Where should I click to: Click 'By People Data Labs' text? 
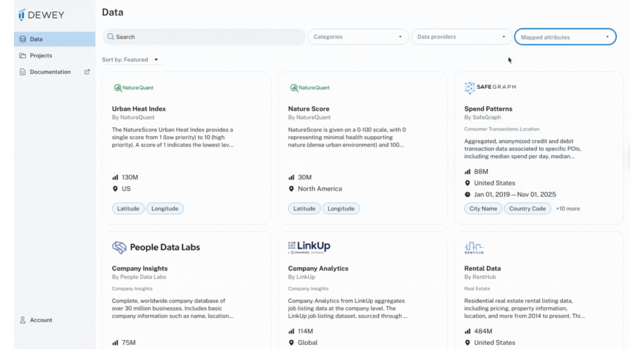pyautogui.click(x=139, y=277)
